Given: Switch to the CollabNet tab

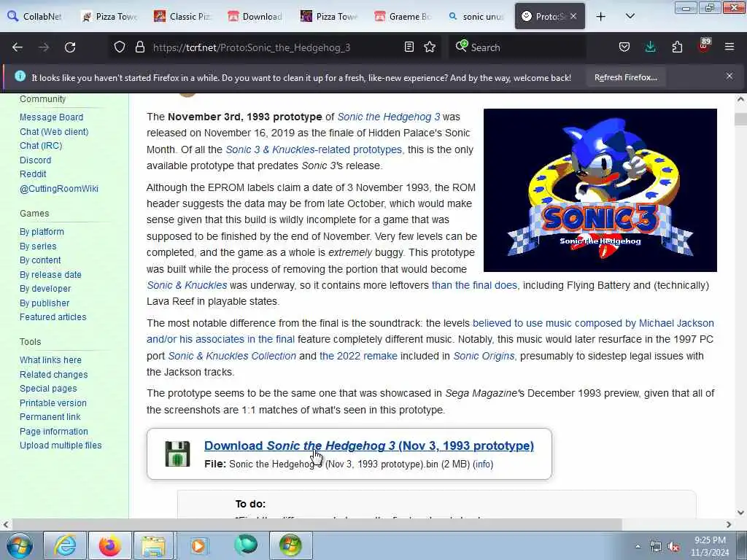Looking at the screenshot, I should 35,17.
